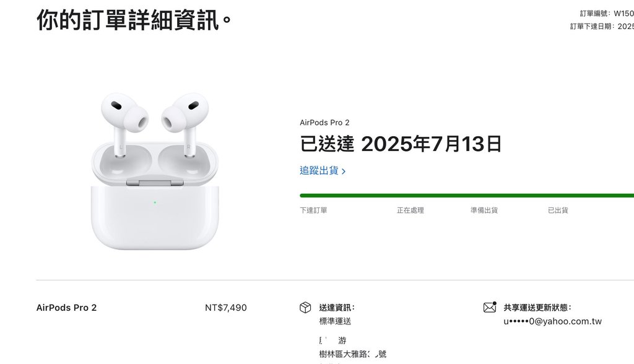The height and width of the screenshot is (364, 634).
Task: Click the AirPods Pro 2 item name in summary row
Action: [x=67, y=308]
